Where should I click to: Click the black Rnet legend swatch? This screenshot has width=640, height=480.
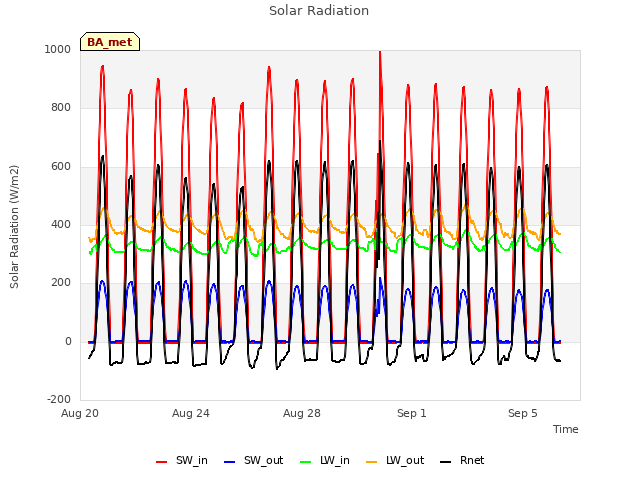446,462
